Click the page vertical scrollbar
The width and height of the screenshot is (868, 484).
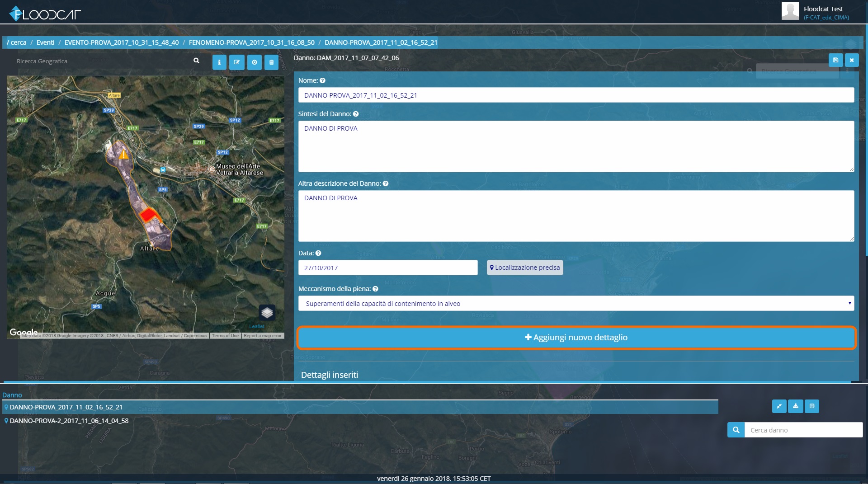coord(866,140)
